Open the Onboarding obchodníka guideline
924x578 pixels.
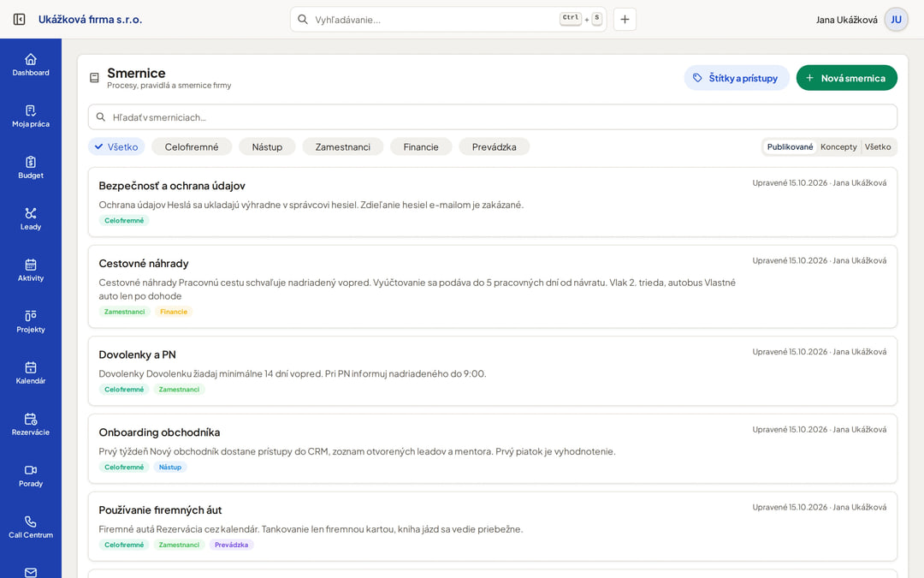(493, 449)
